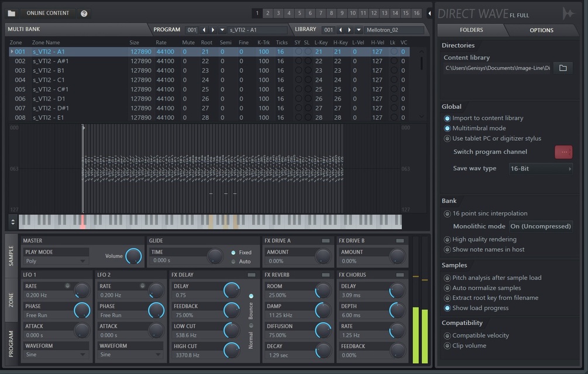Select multi bank channel 5
The height and width of the screenshot is (374, 588).
299,13
